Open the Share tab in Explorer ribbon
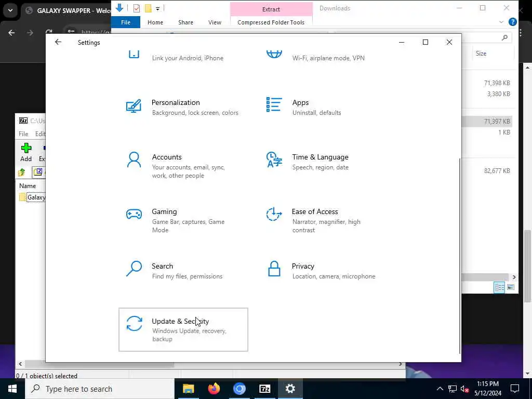532x399 pixels. [185, 22]
